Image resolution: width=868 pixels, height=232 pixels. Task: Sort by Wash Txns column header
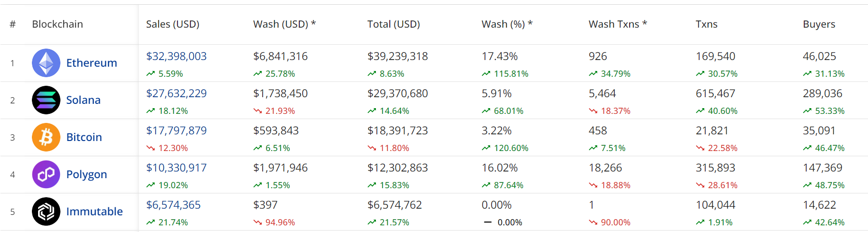click(617, 24)
